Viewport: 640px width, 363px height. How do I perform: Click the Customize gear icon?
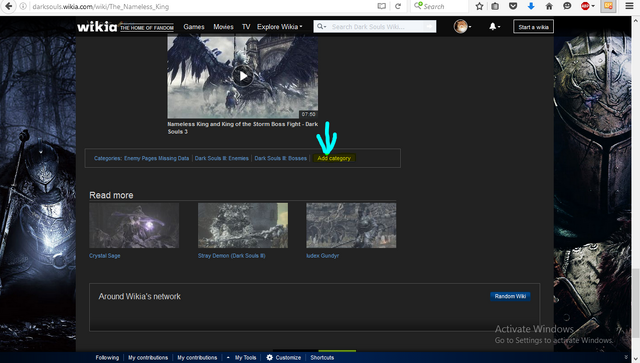tap(269, 358)
